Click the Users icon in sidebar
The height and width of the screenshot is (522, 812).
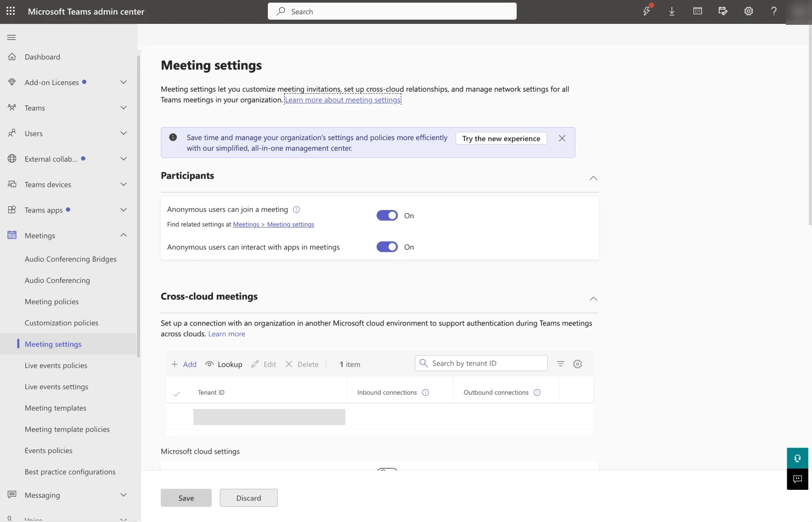click(12, 133)
